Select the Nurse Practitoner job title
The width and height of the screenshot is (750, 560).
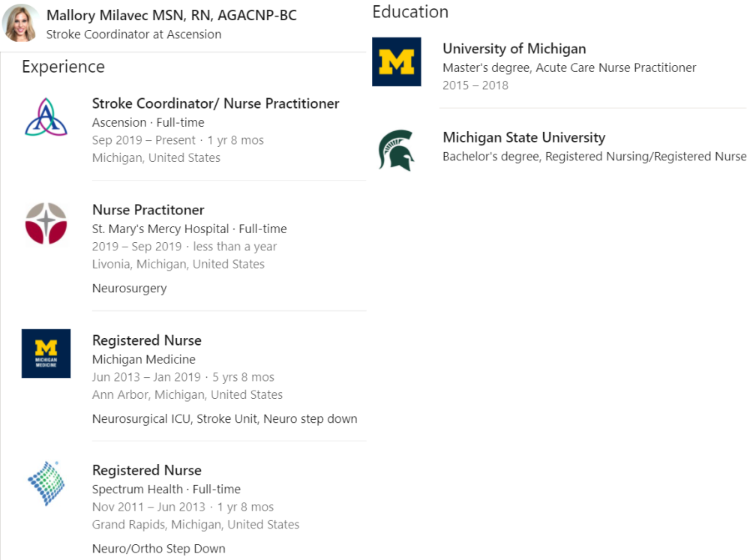point(148,209)
